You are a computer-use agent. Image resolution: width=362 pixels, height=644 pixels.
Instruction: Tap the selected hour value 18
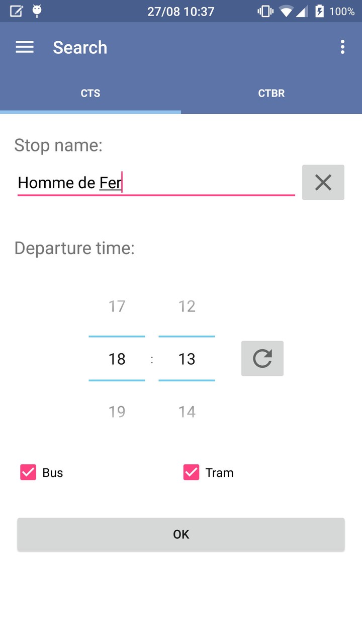[x=117, y=359]
